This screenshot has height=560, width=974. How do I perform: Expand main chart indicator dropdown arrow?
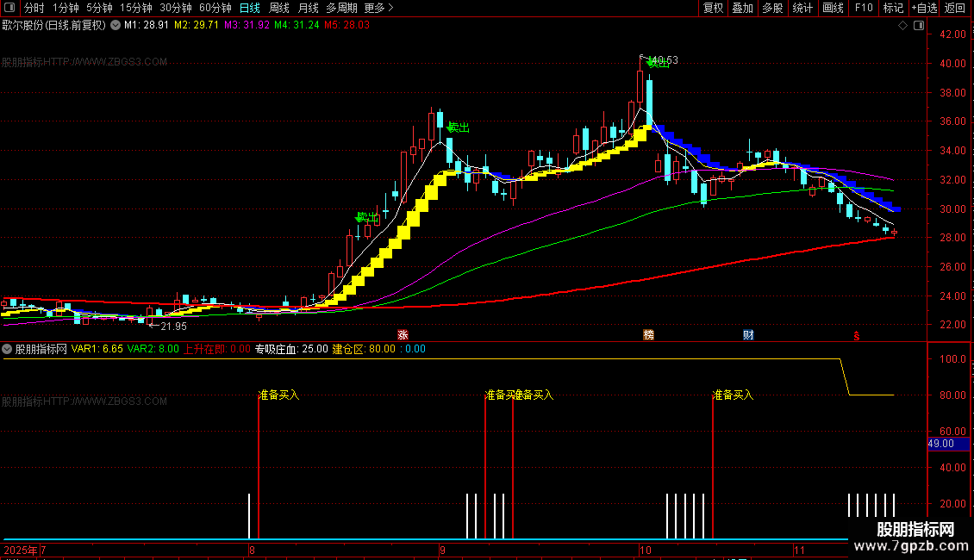pyautogui.click(x=116, y=26)
